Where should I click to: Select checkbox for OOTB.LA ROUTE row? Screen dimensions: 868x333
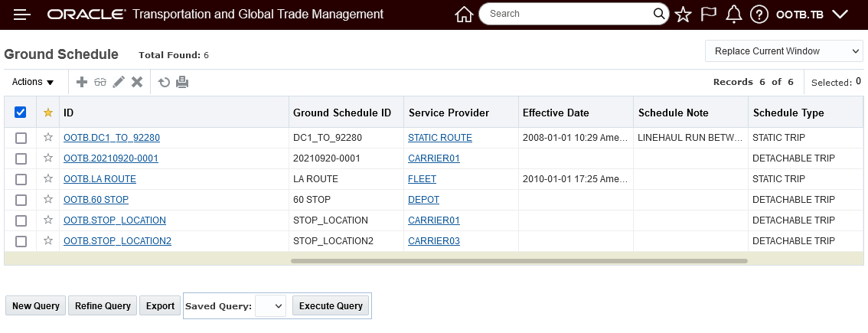coord(21,179)
